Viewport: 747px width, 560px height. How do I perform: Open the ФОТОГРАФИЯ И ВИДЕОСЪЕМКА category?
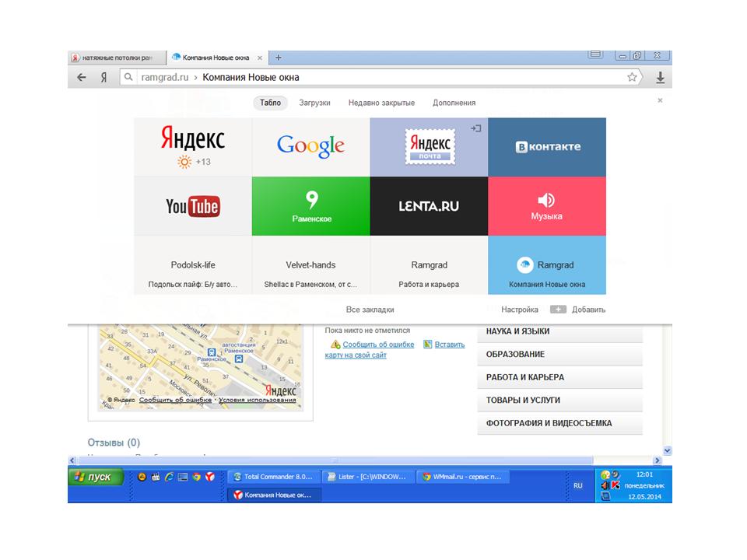tap(559, 423)
